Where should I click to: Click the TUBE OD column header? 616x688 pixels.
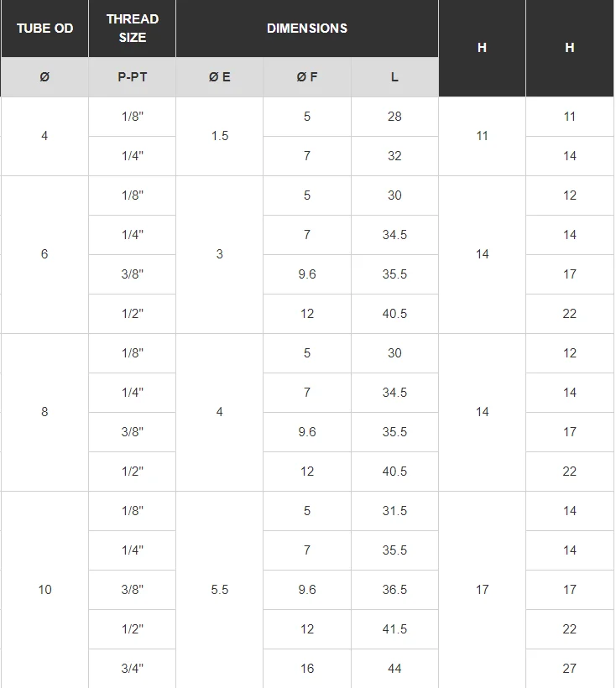tap(44, 29)
